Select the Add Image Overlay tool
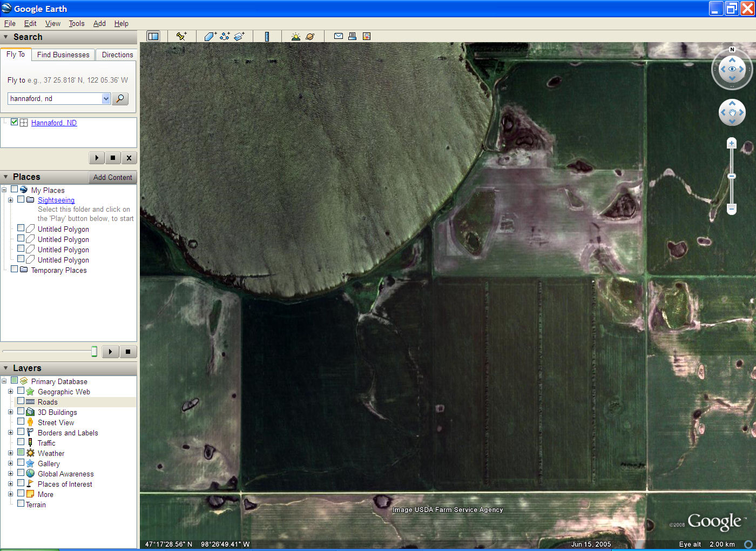This screenshot has height=551, width=756. coord(239,36)
